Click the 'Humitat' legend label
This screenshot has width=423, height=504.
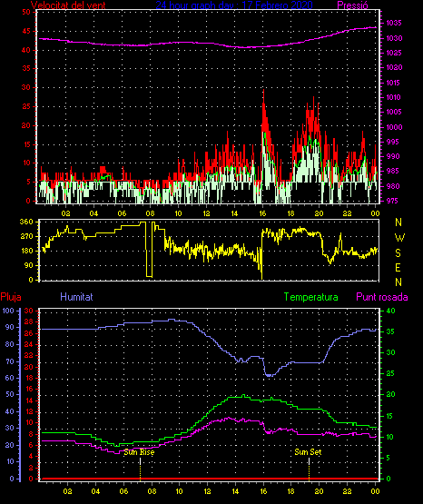[x=76, y=297]
